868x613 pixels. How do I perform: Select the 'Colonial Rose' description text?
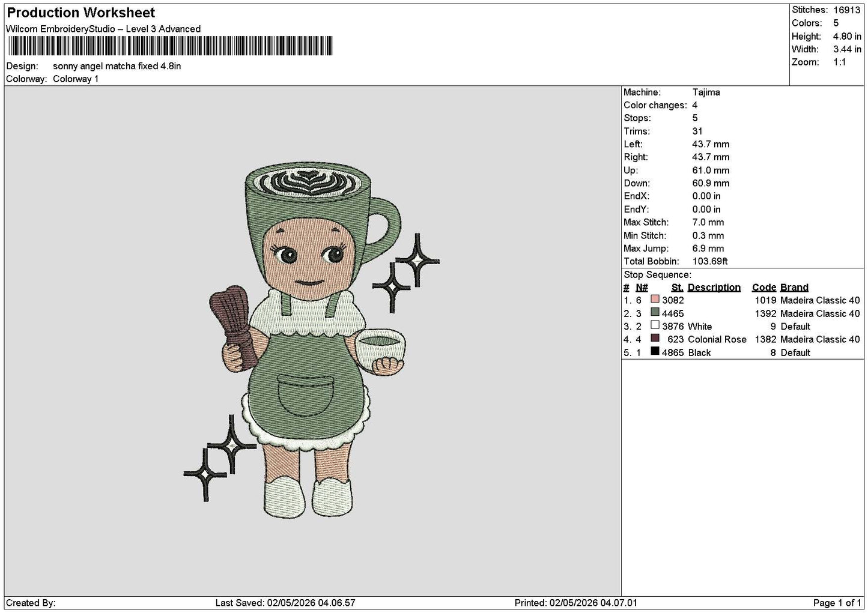717,339
